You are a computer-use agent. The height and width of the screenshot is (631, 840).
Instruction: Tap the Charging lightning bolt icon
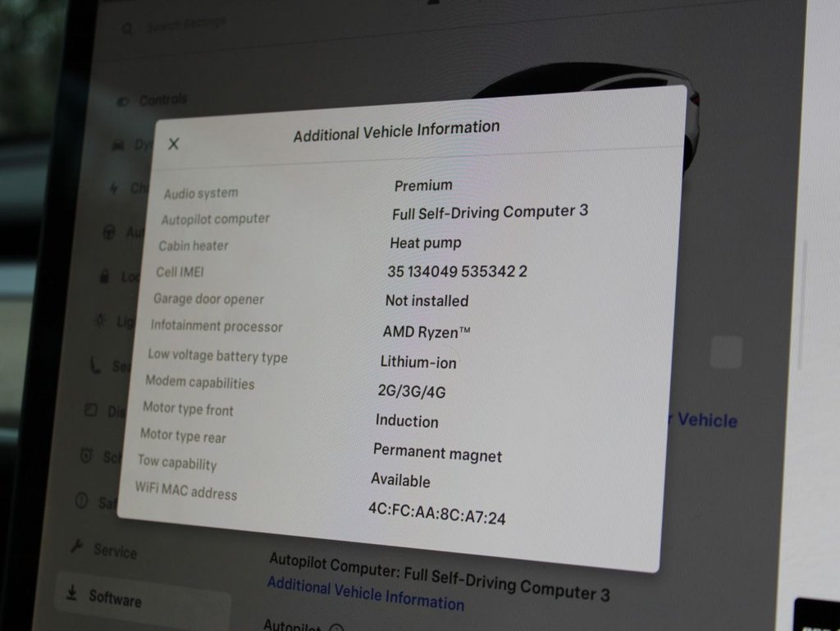(x=114, y=188)
